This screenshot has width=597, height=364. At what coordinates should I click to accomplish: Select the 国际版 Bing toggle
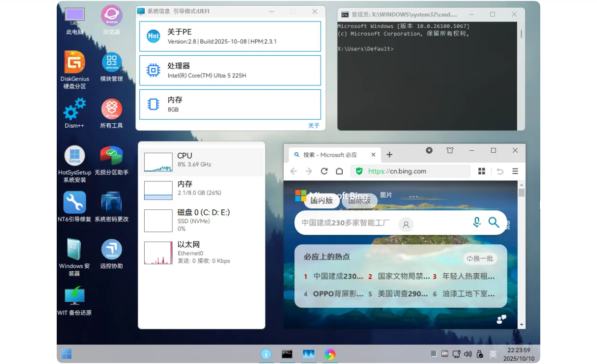(x=360, y=201)
